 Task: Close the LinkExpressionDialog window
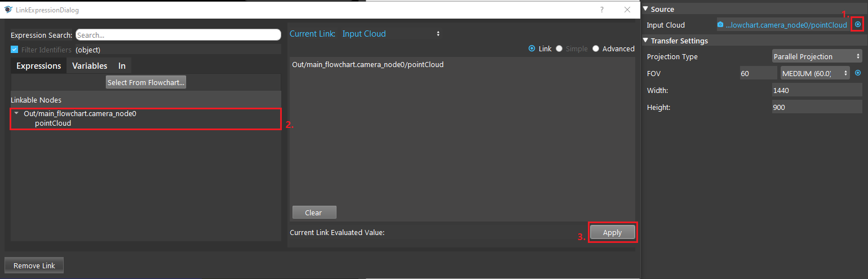pyautogui.click(x=627, y=10)
